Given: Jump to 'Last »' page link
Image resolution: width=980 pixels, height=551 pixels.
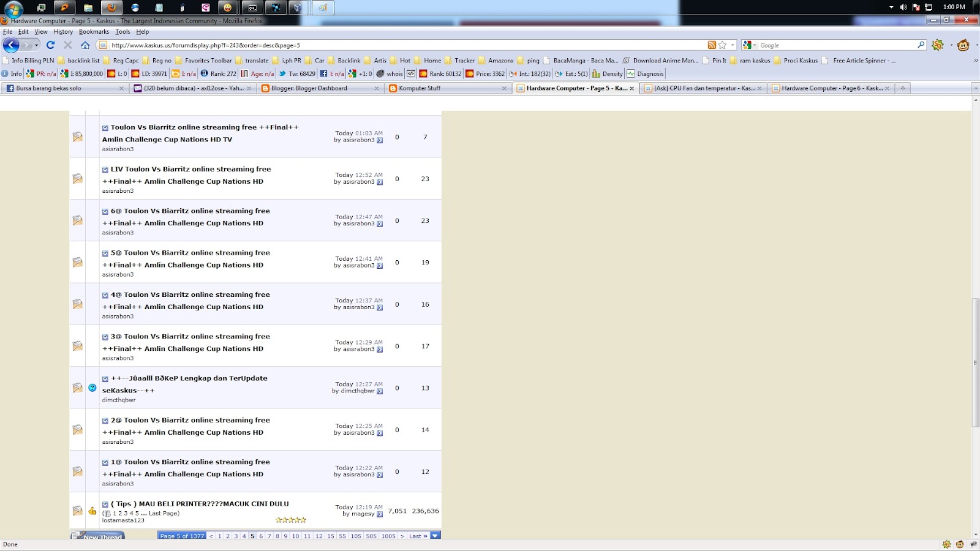Looking at the screenshot, I should [418, 536].
